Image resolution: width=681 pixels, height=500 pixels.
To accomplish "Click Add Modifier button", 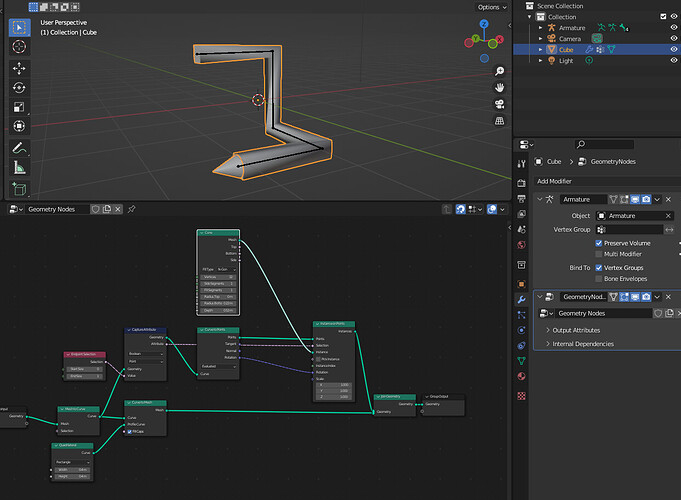I will click(607, 181).
